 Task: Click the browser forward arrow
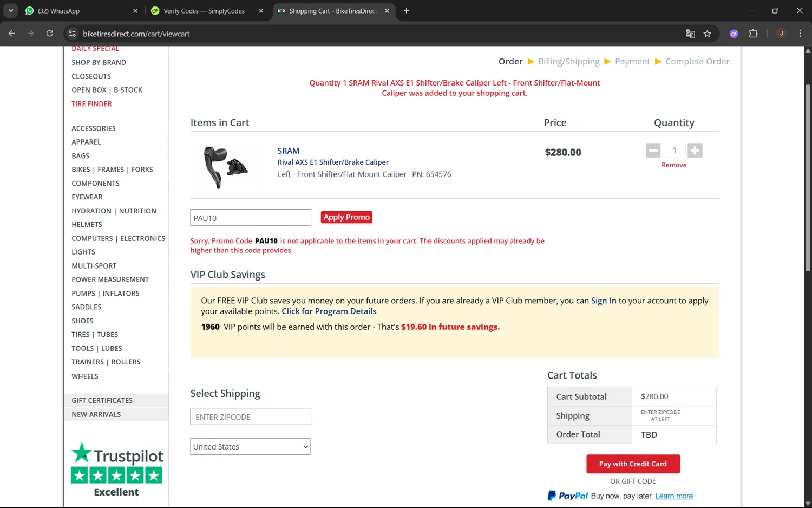(x=30, y=34)
